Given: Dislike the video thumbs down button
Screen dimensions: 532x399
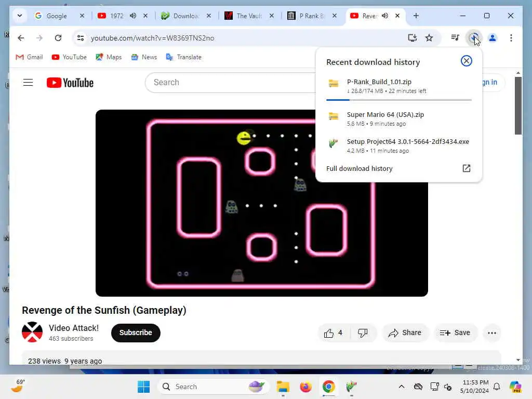Looking at the screenshot, I should [363, 333].
